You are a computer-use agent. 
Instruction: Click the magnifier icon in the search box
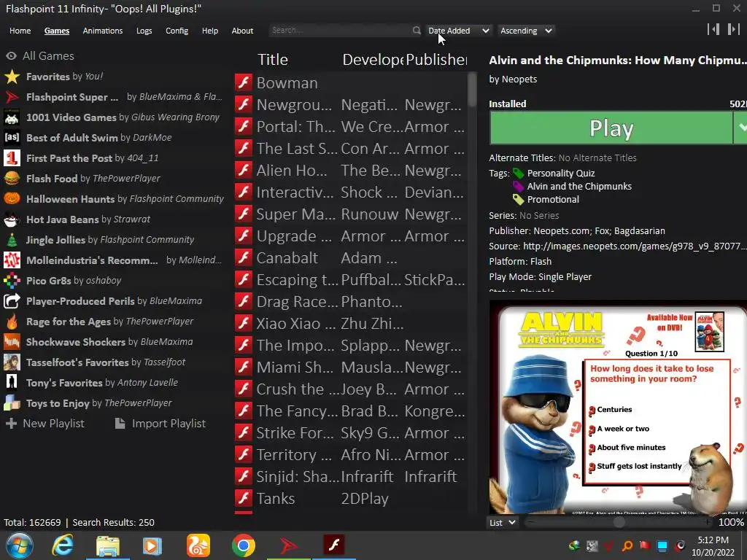point(417,31)
